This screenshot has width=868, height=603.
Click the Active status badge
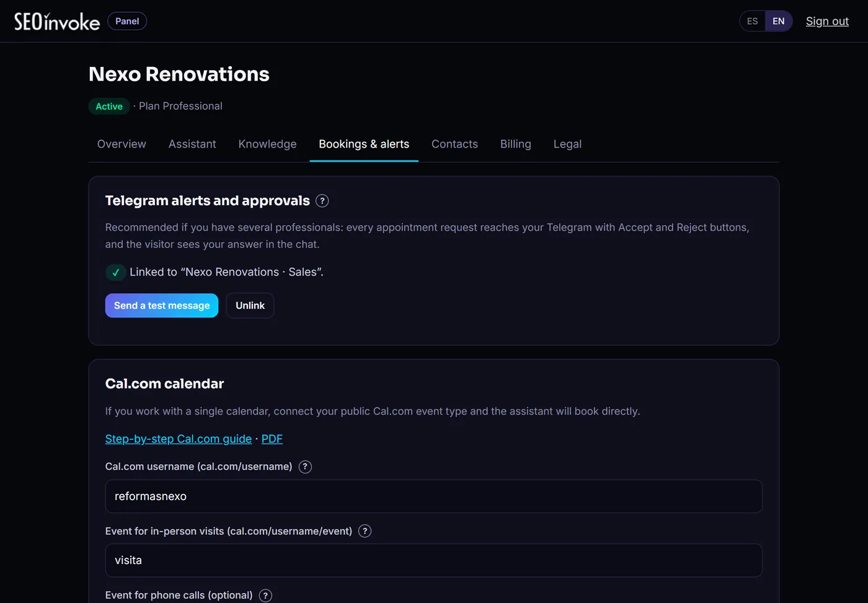tap(109, 107)
